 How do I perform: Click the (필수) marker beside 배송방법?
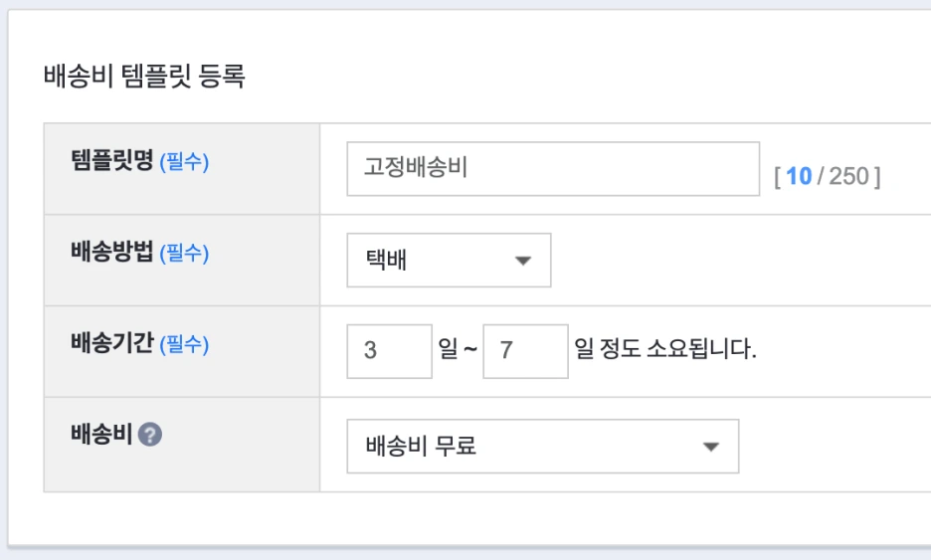click(184, 254)
